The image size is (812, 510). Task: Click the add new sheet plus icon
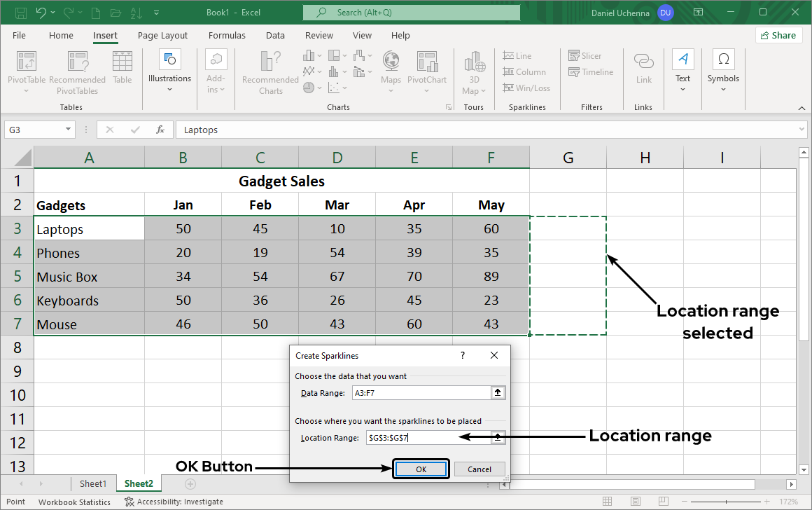tap(189, 484)
